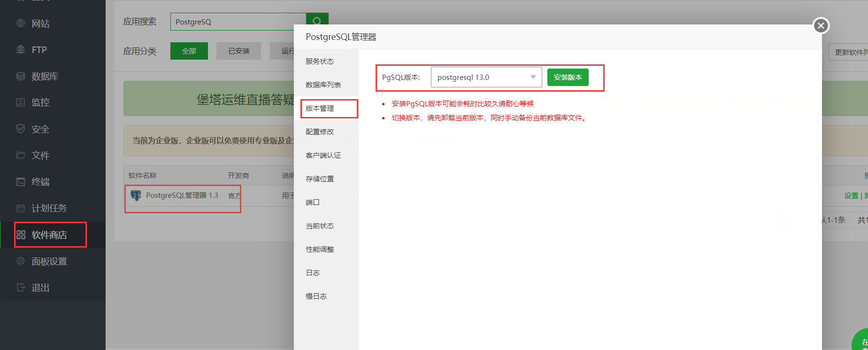
Task: Click the green search magnifier button
Action: 317,21
